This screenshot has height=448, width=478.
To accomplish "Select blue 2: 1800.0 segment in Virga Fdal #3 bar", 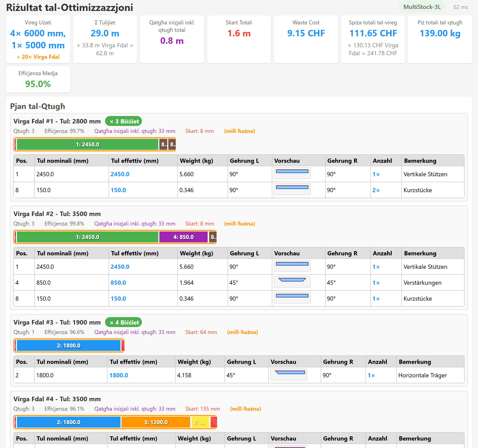I will click(69, 345).
